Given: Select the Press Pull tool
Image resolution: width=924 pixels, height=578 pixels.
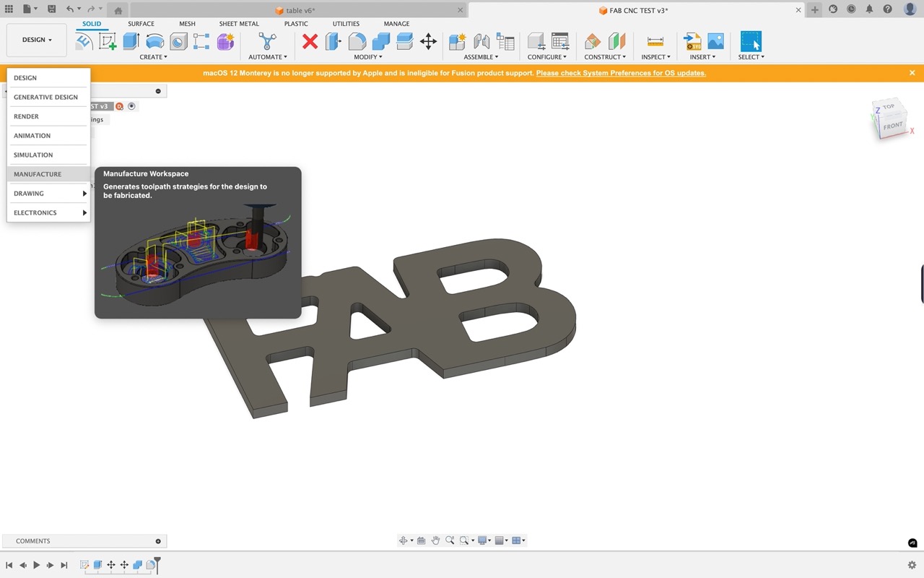Looking at the screenshot, I should click(x=334, y=41).
